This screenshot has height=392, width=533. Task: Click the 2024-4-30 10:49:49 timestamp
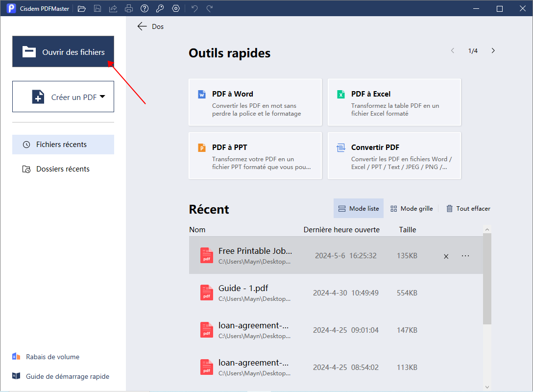[346, 293]
